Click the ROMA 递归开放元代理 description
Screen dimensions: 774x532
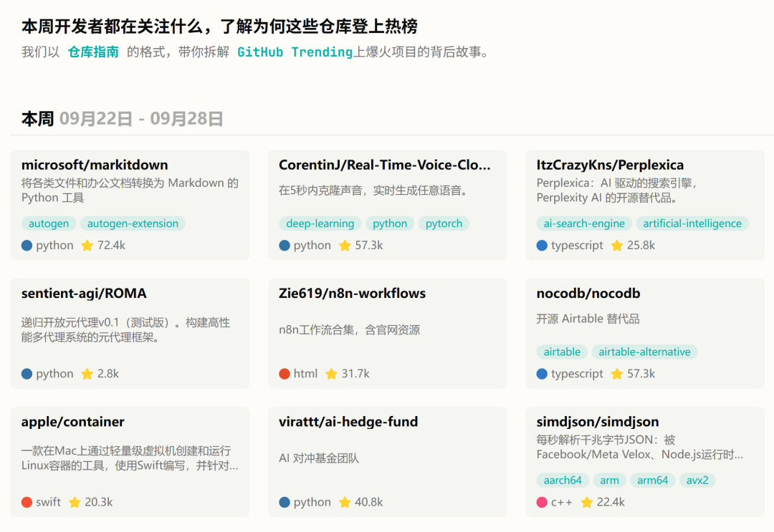(126, 330)
